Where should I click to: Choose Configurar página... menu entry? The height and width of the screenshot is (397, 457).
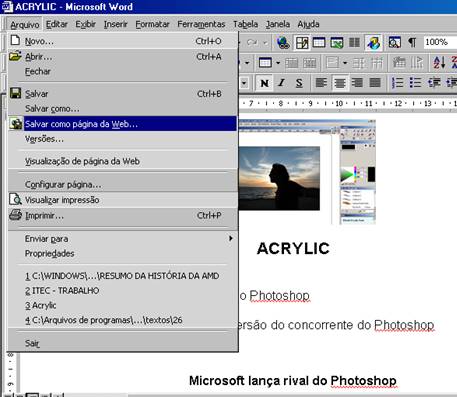pyautogui.click(x=123, y=184)
